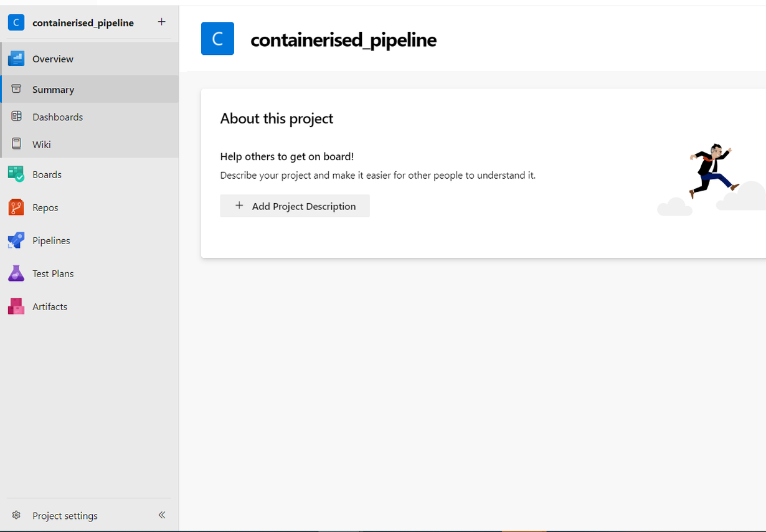
Task: Open the plus menu beside the project name
Action: point(161,22)
